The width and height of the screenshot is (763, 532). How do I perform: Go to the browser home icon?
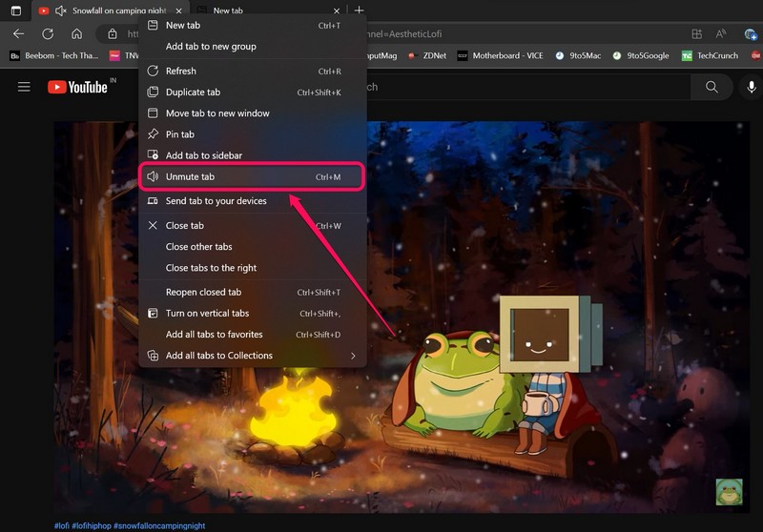(76, 33)
